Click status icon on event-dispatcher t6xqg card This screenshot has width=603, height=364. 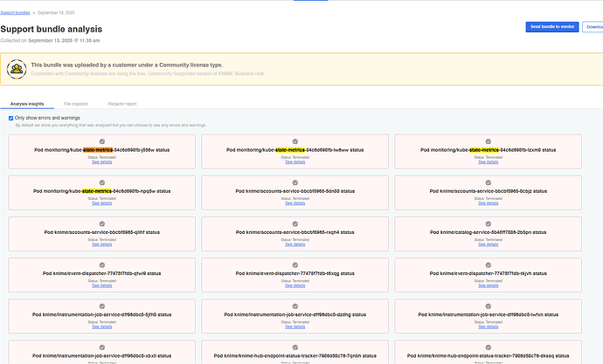295,265
